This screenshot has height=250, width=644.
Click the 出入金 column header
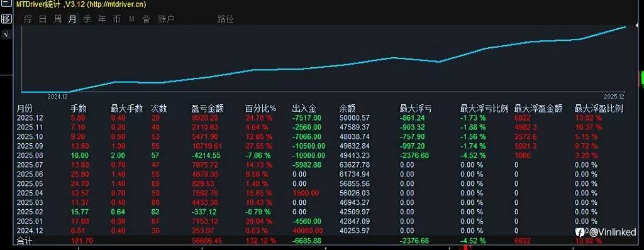point(304,109)
